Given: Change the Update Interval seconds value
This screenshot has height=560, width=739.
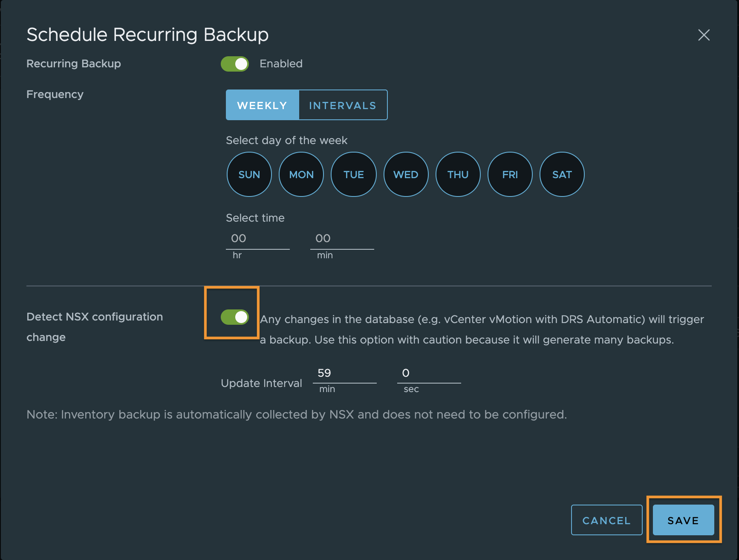Looking at the screenshot, I should point(428,373).
